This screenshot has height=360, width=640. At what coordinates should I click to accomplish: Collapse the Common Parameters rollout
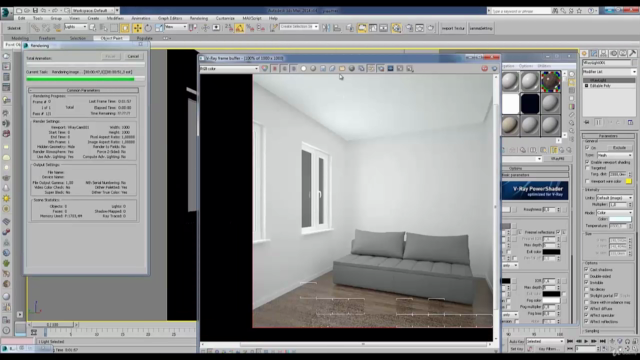coord(83,90)
